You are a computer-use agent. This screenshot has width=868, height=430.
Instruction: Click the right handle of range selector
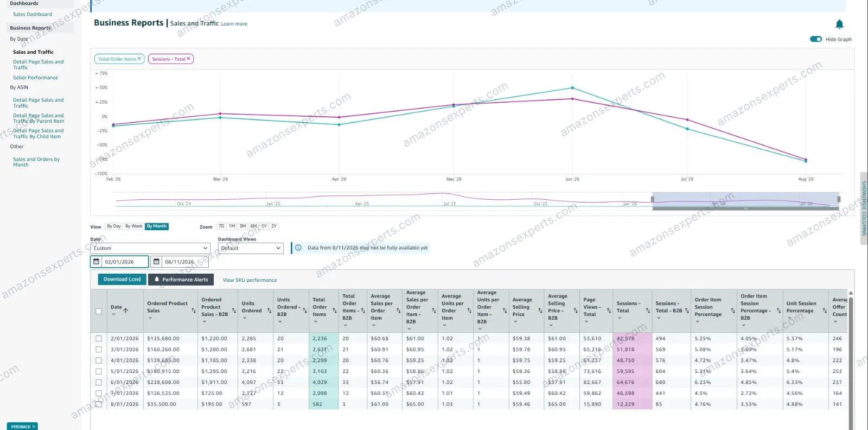(839, 199)
